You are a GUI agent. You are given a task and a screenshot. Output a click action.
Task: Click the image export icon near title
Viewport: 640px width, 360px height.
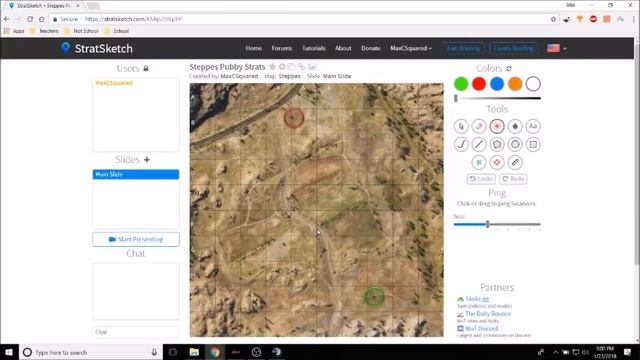tap(312, 67)
